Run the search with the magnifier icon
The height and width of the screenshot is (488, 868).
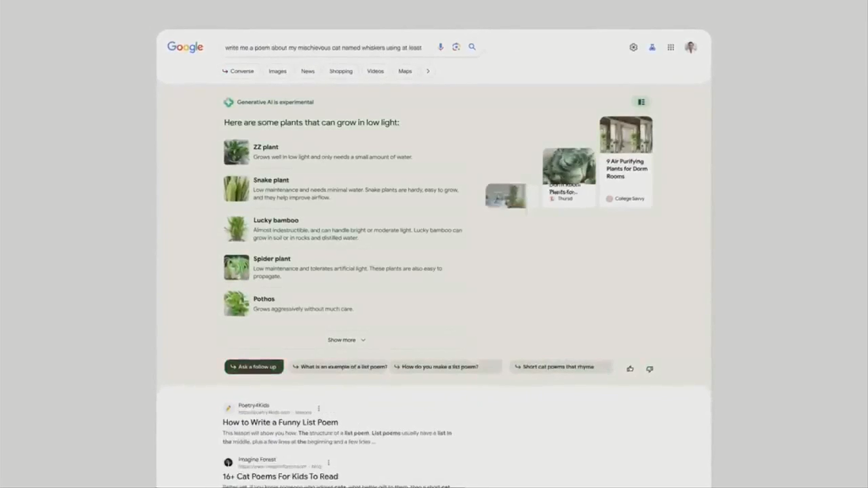(472, 47)
